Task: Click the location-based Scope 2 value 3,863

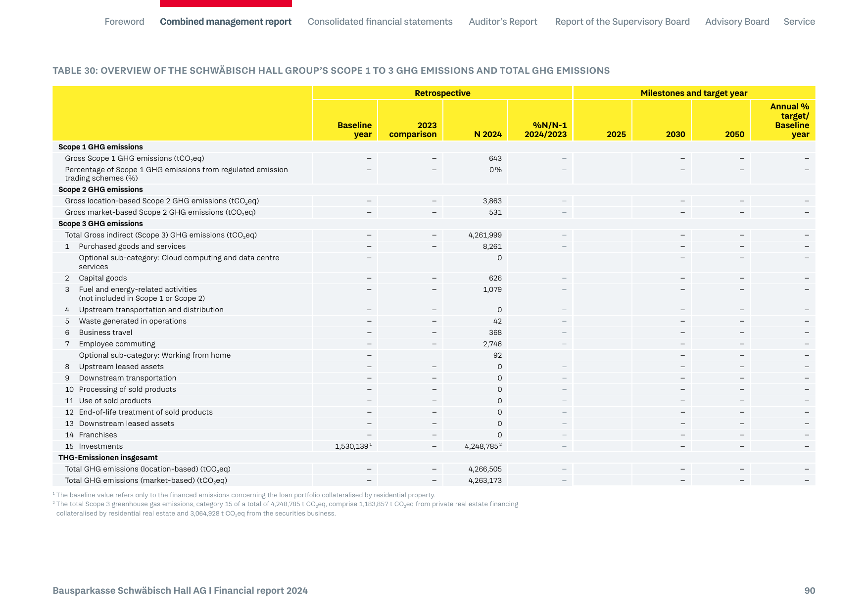Action: click(x=492, y=201)
